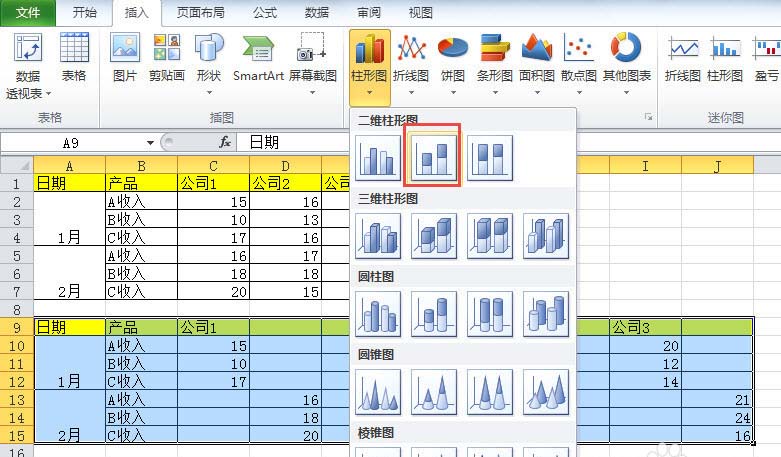The height and width of the screenshot is (457, 781).
Task: Select cell B10 containing A收入
Action: 141,345
